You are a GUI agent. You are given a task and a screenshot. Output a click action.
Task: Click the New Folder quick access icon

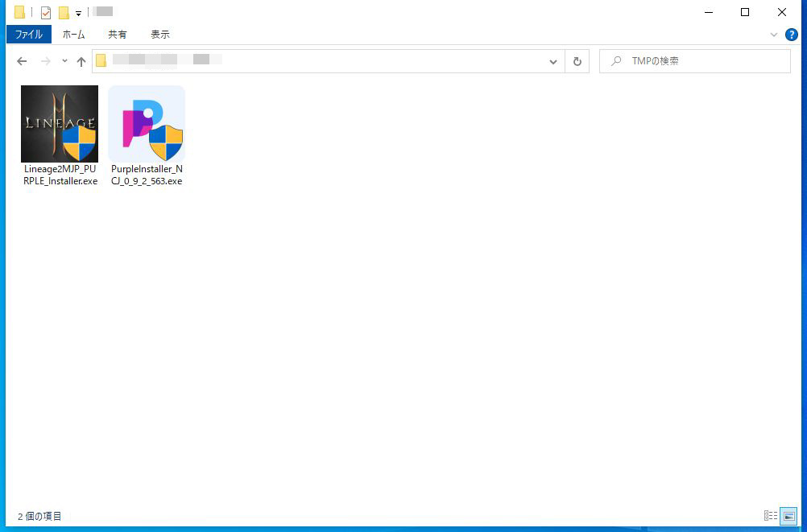click(64, 12)
